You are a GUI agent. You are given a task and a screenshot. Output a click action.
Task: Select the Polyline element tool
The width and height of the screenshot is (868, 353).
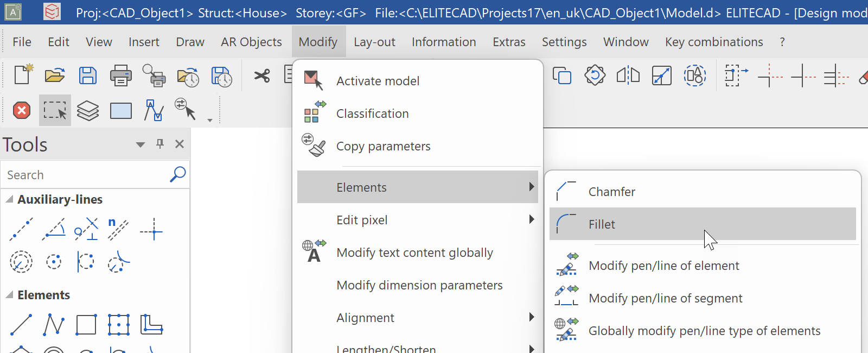click(54, 325)
